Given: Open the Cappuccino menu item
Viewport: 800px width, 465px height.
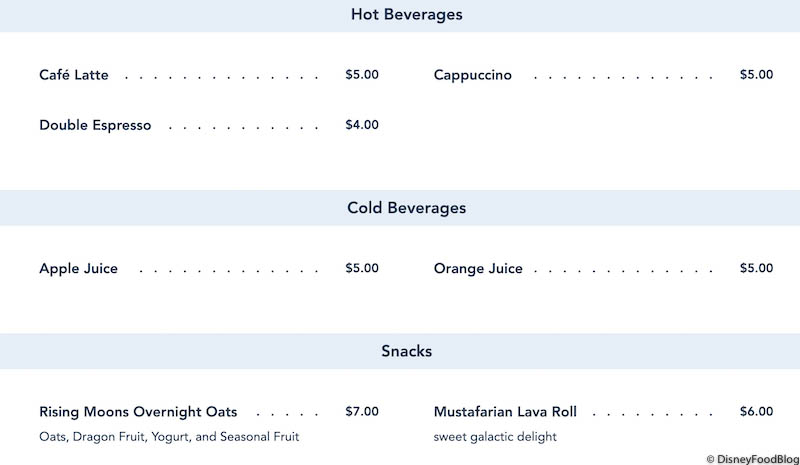Looking at the screenshot, I should [x=472, y=75].
